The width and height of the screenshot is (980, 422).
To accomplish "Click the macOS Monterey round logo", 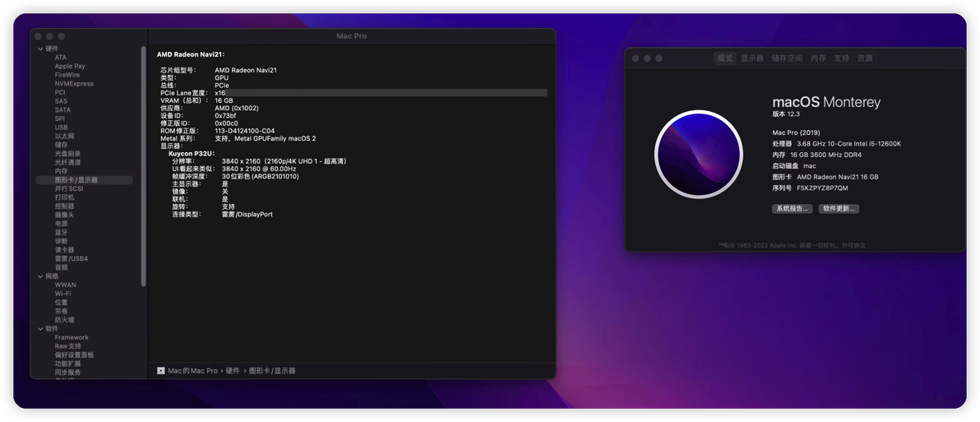I will pos(698,154).
